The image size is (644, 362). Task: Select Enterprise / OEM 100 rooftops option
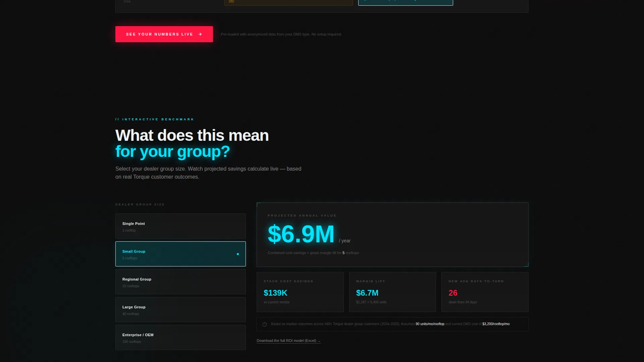coord(180,338)
